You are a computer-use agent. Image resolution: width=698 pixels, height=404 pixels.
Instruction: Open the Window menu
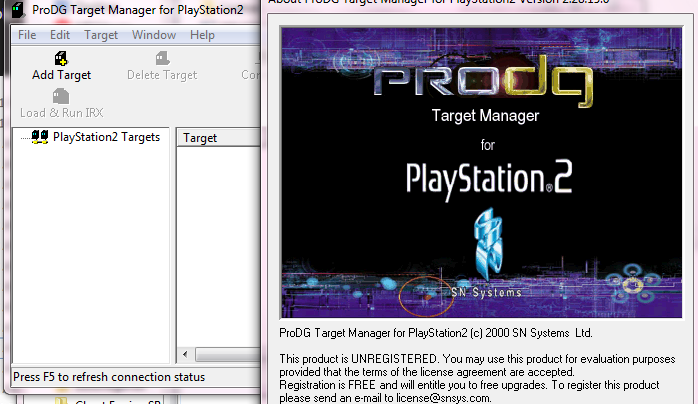(x=154, y=35)
